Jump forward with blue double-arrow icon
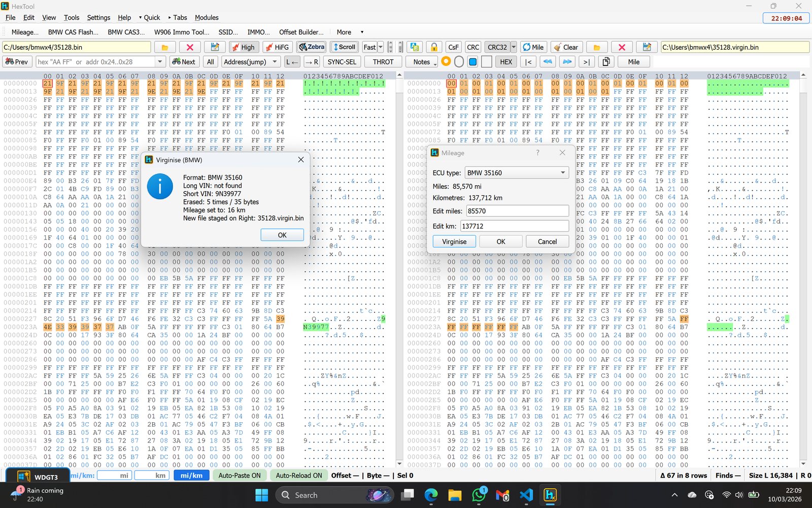Screen dimensions: 812x508 [567, 62]
